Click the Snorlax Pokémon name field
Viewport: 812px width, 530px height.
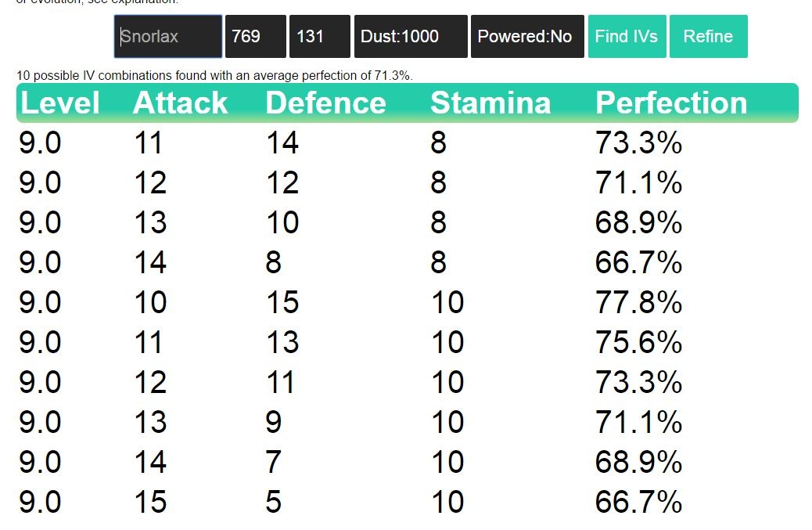(168, 37)
